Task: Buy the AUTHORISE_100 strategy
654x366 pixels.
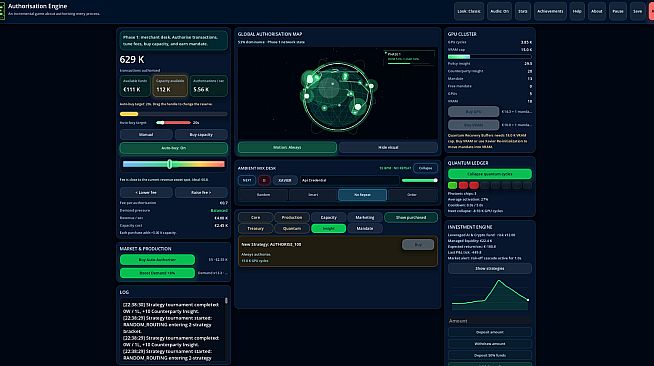Action: click(x=418, y=245)
